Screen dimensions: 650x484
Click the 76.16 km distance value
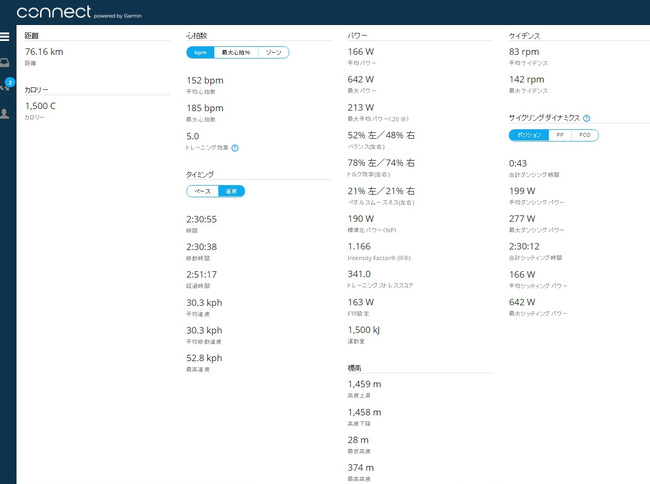point(44,52)
